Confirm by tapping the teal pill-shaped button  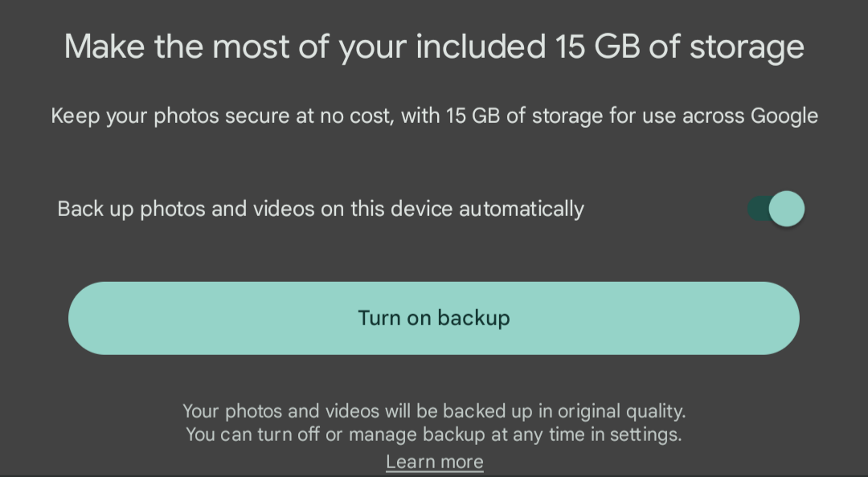point(434,318)
